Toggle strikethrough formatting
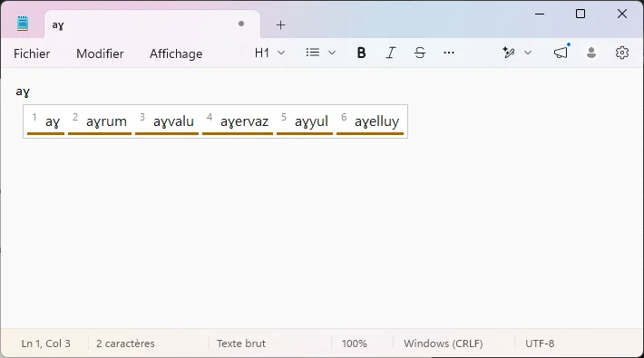The height and width of the screenshot is (358, 644). (x=420, y=53)
